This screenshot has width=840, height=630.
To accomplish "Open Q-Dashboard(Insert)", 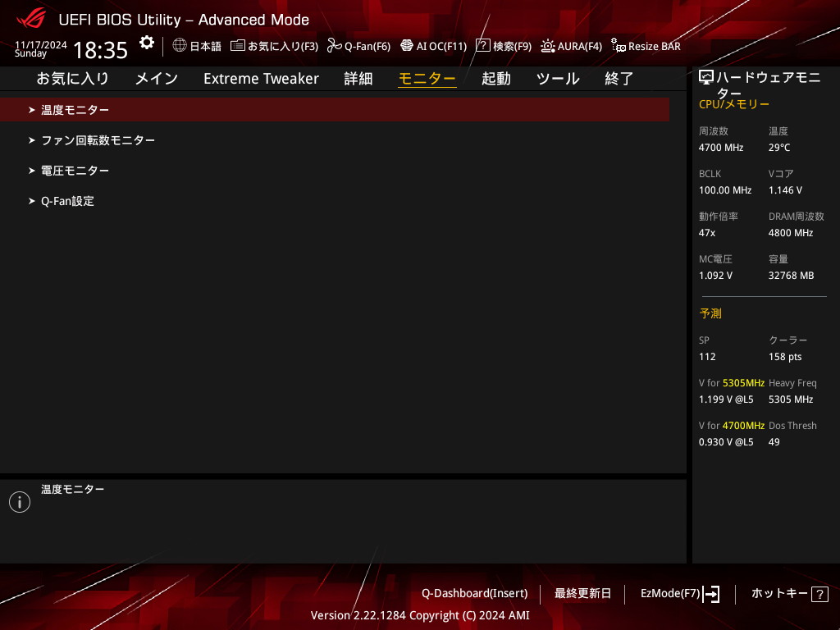I will (x=475, y=594).
